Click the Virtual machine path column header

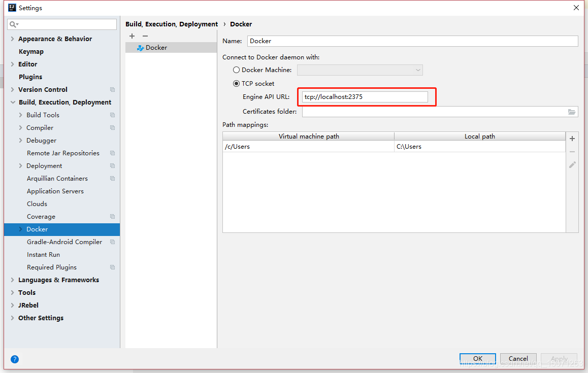[x=308, y=137]
